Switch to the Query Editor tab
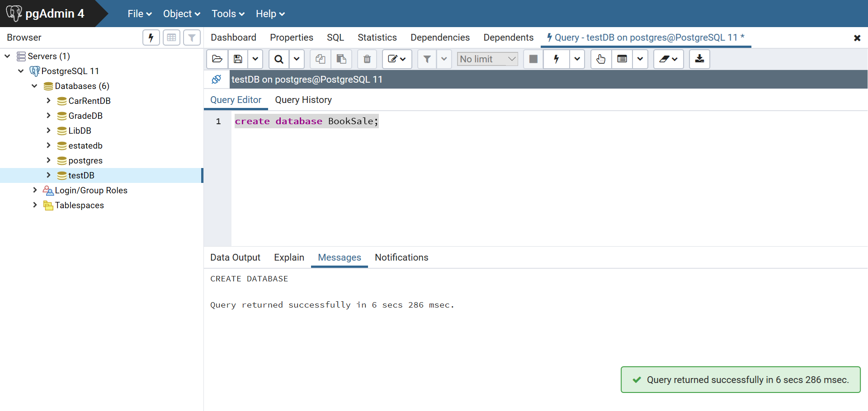 point(236,100)
